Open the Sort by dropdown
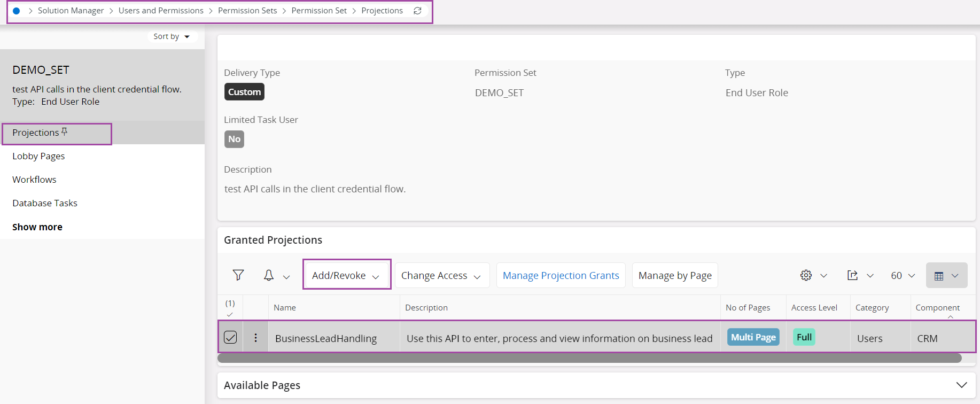Screen dimensions: 980x404 (x=172, y=36)
